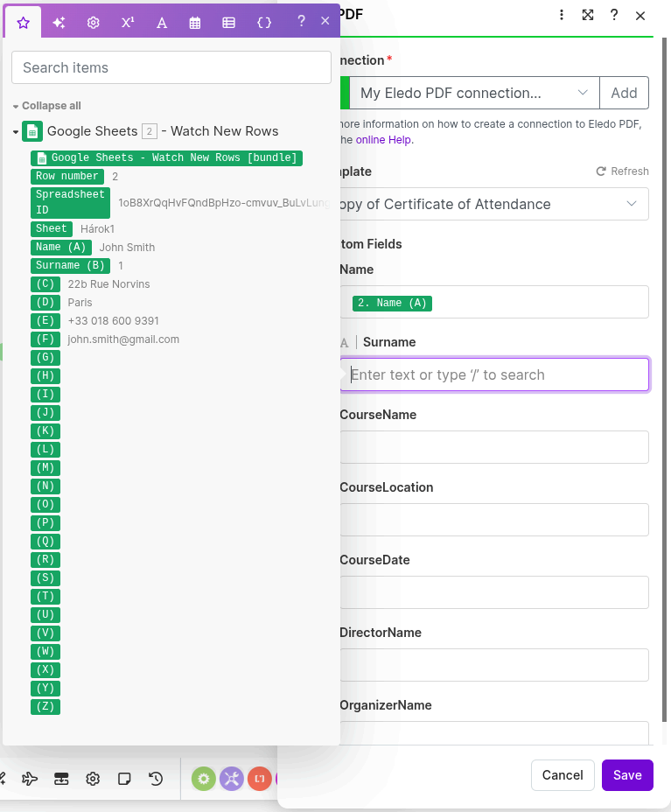Open the template dropdown showing Certificate of Attendance
The image size is (671, 812).
[494, 204]
